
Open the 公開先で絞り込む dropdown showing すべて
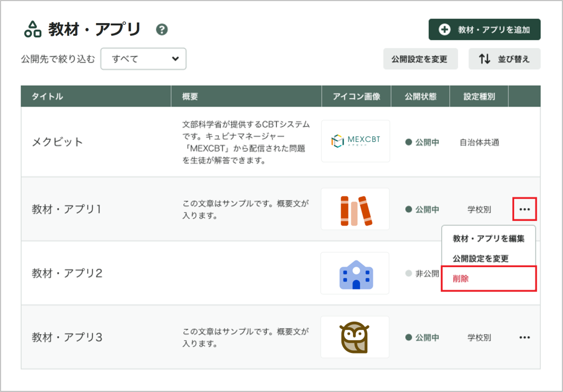click(143, 59)
